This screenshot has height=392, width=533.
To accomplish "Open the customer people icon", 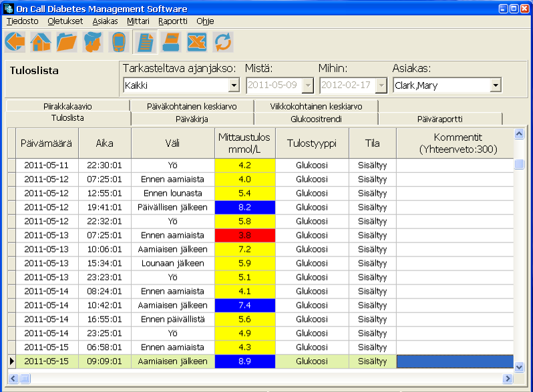I will click(92, 42).
